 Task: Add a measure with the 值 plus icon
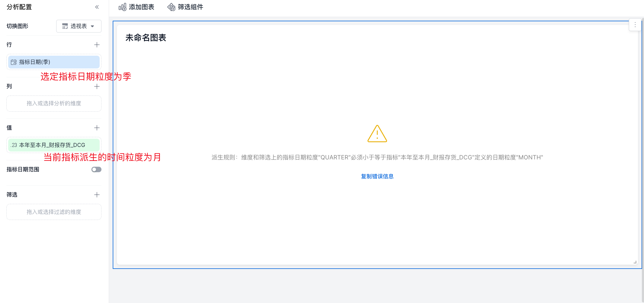pos(97,128)
